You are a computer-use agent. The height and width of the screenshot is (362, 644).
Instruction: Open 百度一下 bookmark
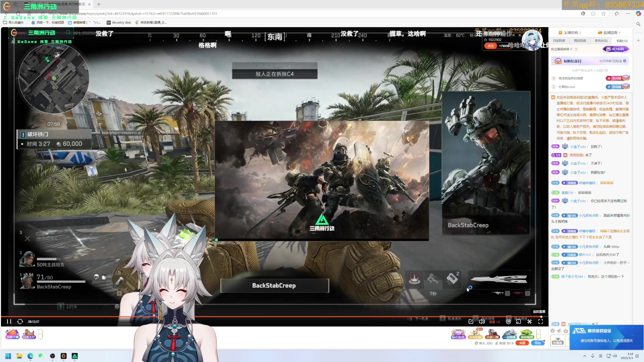pyautogui.click(x=47, y=22)
